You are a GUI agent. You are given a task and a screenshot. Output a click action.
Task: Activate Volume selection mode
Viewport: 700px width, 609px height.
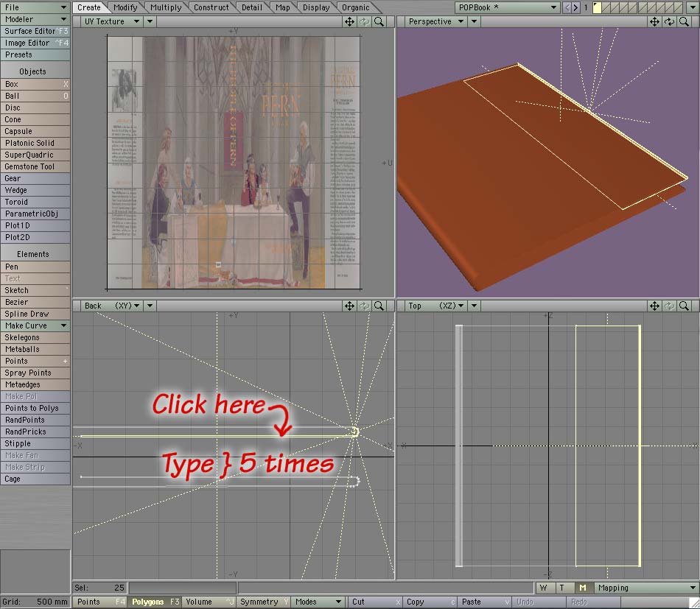[209, 602]
